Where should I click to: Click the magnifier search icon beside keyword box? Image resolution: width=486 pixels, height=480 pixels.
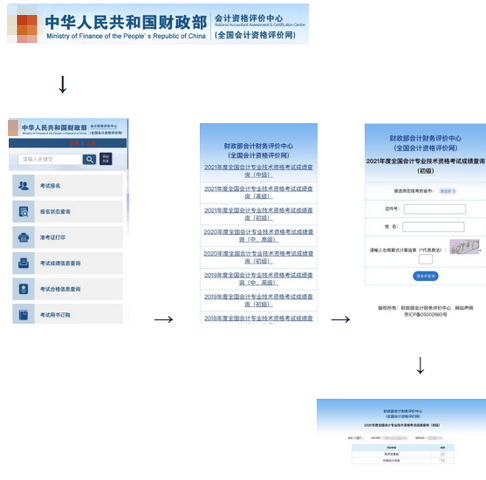(89, 159)
